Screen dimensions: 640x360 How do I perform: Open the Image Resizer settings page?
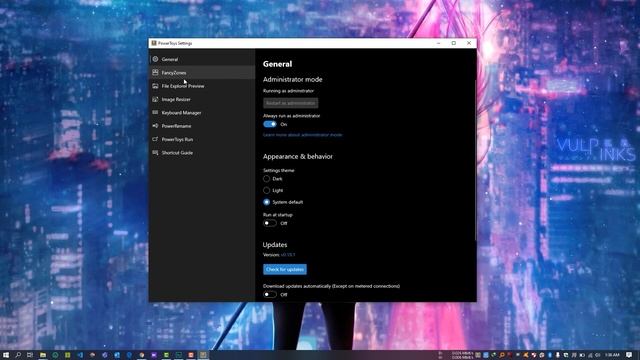click(202, 99)
